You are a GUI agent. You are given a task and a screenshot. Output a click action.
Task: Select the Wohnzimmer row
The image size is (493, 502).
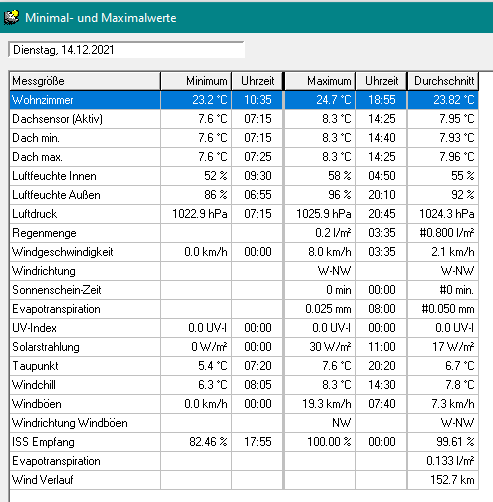[244, 100]
